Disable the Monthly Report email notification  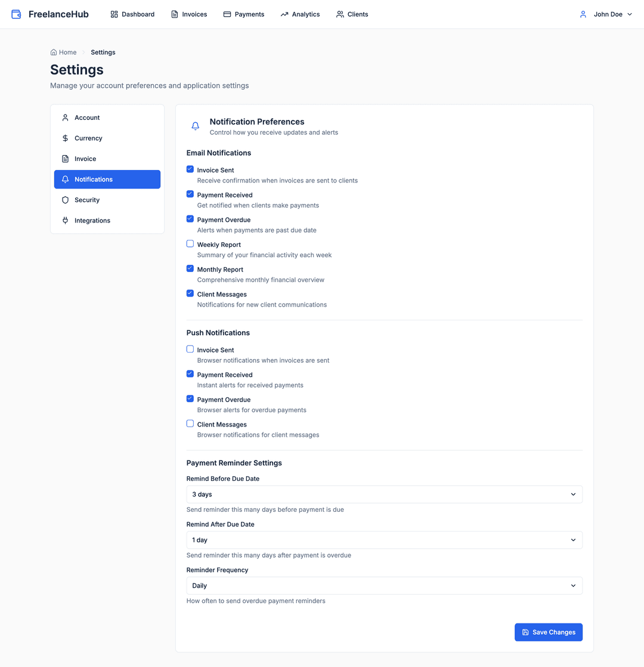tap(190, 268)
